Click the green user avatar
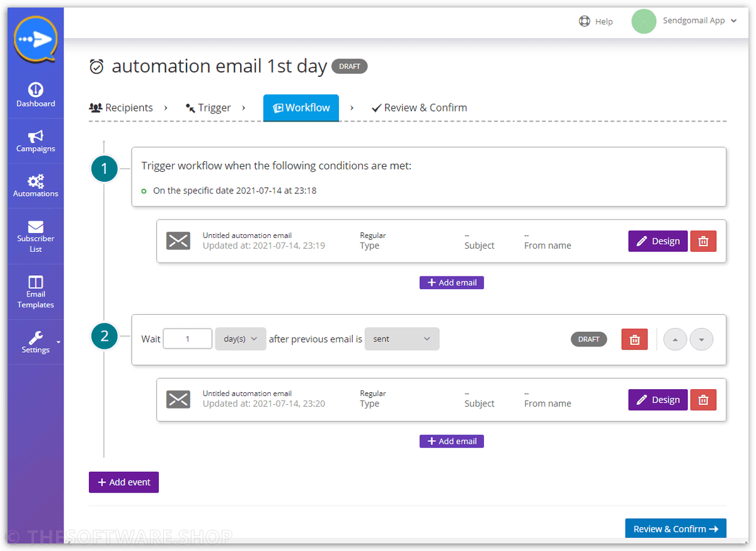 click(x=644, y=21)
